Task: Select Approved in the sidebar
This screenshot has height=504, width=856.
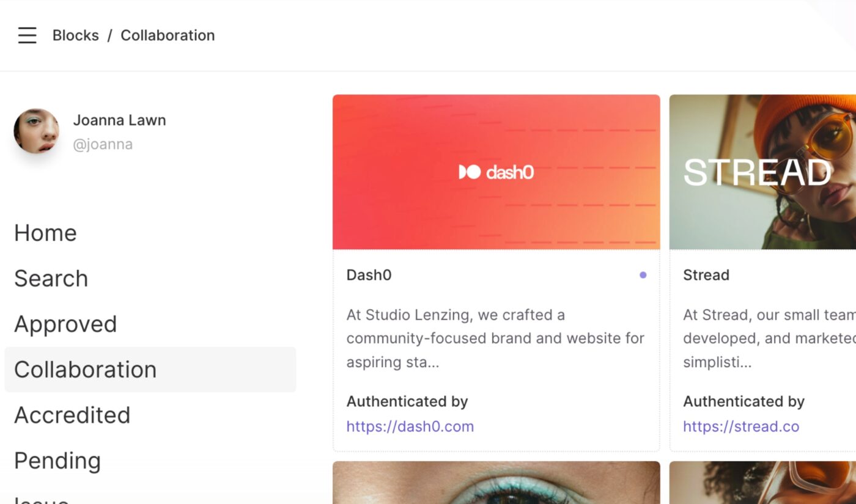Action: coord(65,324)
